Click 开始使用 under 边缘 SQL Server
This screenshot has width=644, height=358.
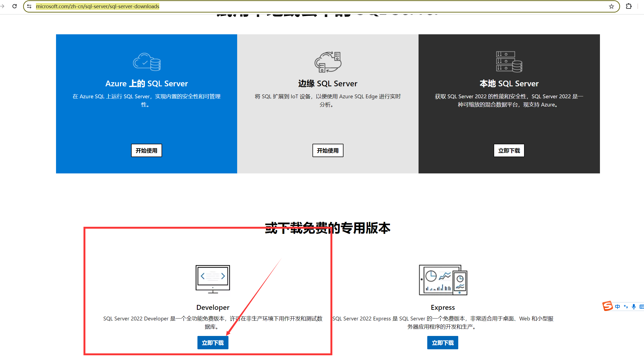[328, 151]
